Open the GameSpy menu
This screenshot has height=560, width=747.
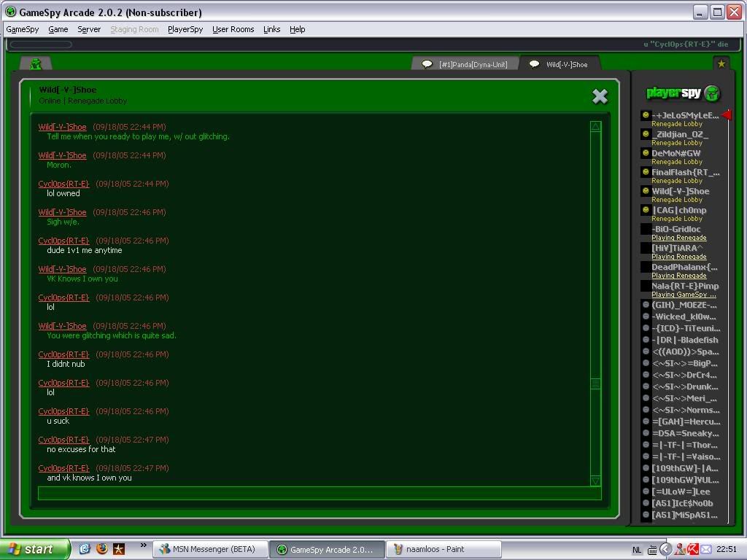[23, 29]
